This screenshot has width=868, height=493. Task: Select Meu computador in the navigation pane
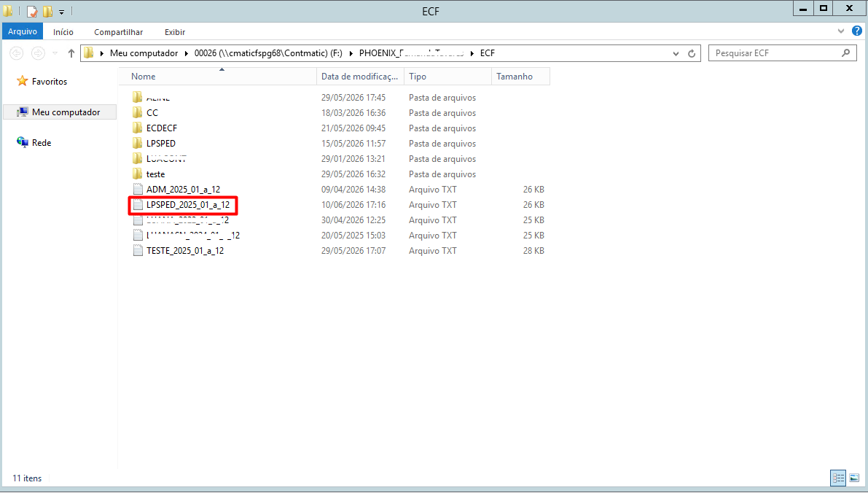(60, 112)
